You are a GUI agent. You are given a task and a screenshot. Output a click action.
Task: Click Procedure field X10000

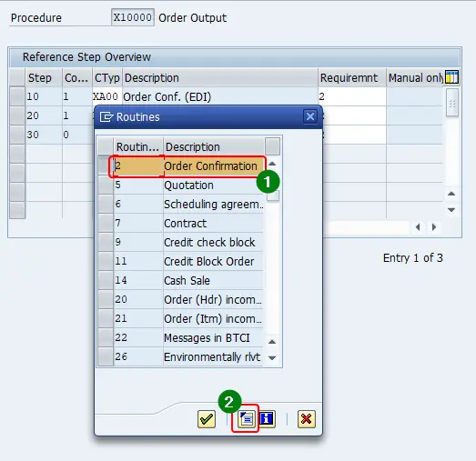[x=133, y=17]
